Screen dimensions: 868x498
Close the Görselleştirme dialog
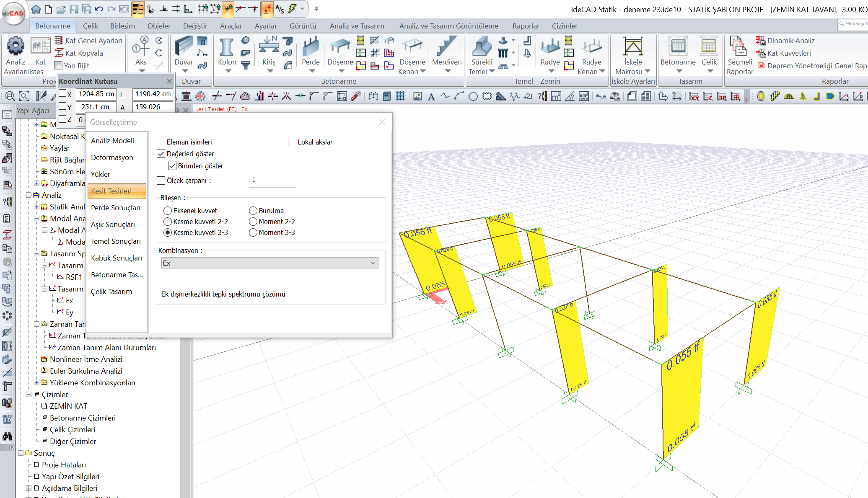click(382, 122)
